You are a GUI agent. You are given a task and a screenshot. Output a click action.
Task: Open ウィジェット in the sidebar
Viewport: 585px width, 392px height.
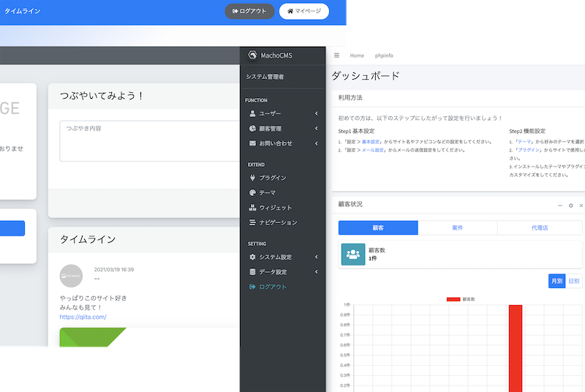pyautogui.click(x=275, y=208)
